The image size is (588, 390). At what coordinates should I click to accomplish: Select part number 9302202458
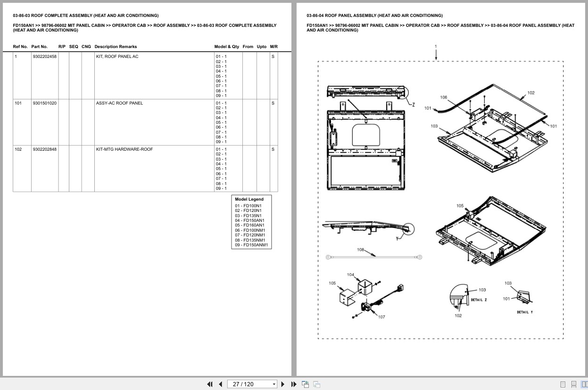point(45,57)
